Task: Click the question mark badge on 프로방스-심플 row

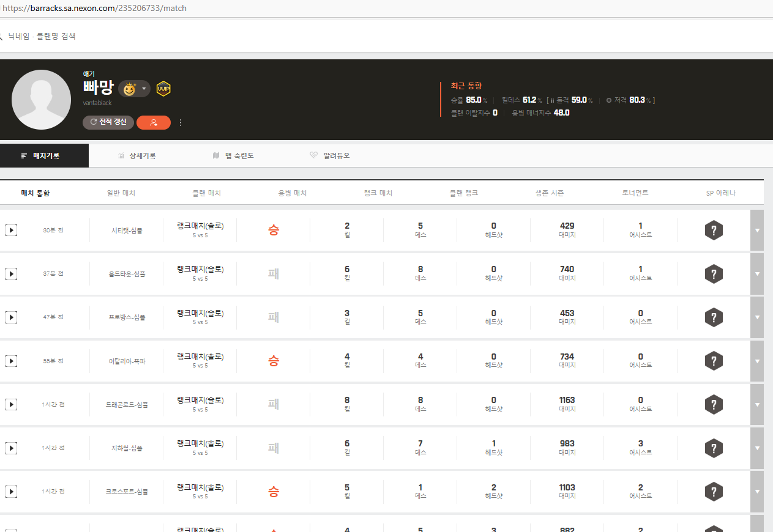Action: point(714,317)
